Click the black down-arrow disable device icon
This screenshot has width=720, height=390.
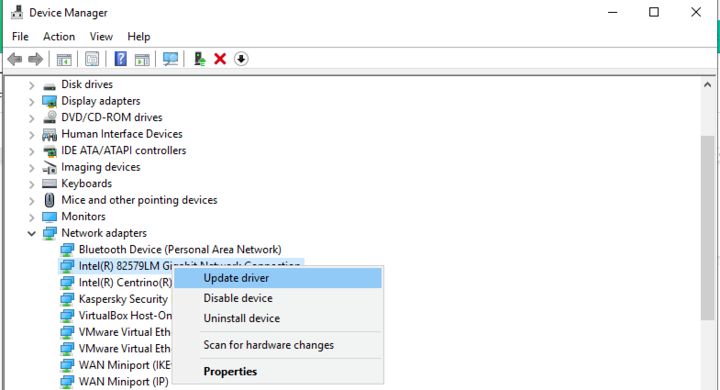(241, 59)
